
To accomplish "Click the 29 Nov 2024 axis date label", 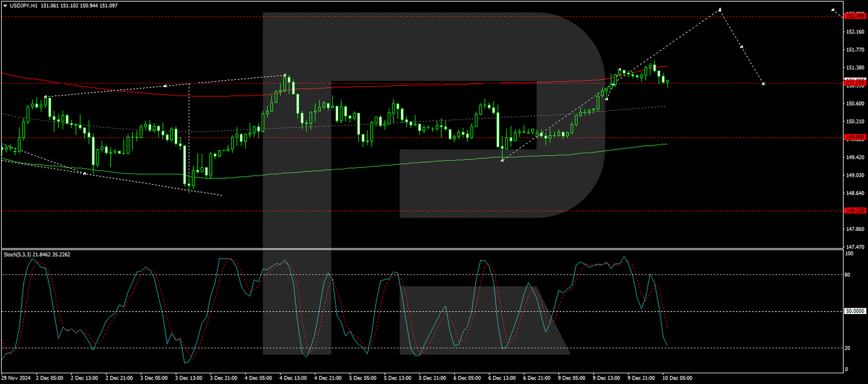I will [16, 377].
